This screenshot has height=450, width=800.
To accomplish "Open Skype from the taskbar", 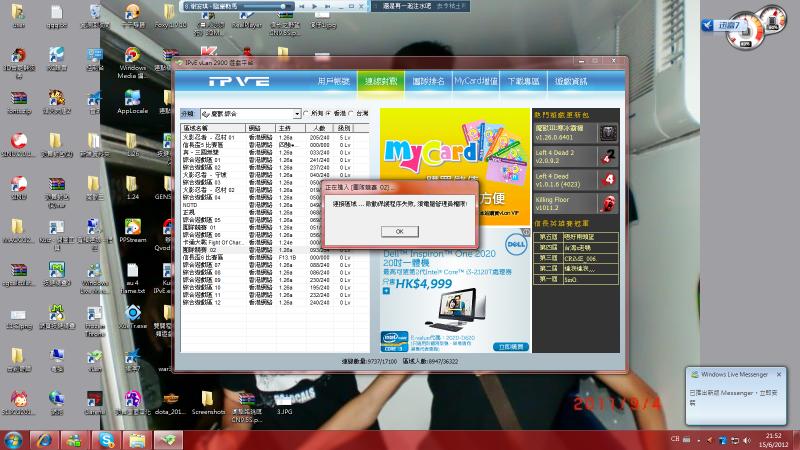I will (106, 440).
